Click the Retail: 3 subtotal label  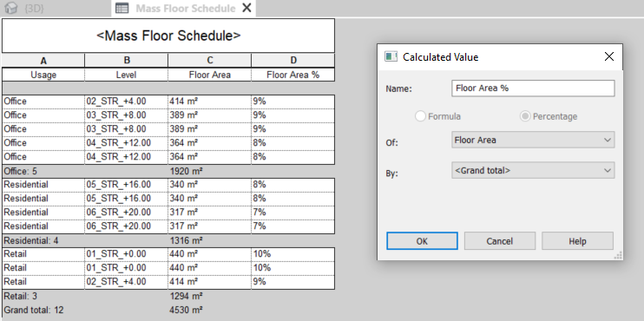tap(20, 296)
